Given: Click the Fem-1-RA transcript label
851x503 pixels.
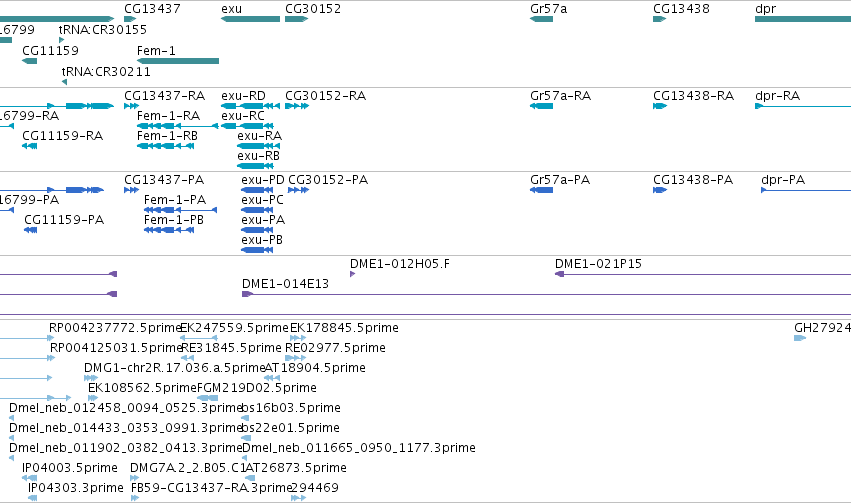Looking at the screenshot, I should pos(168,116).
